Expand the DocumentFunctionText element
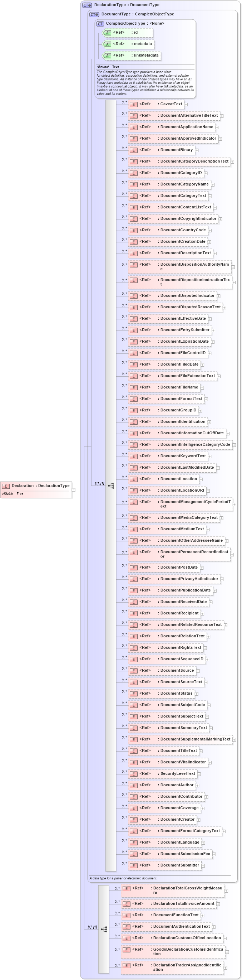 click(202, 916)
